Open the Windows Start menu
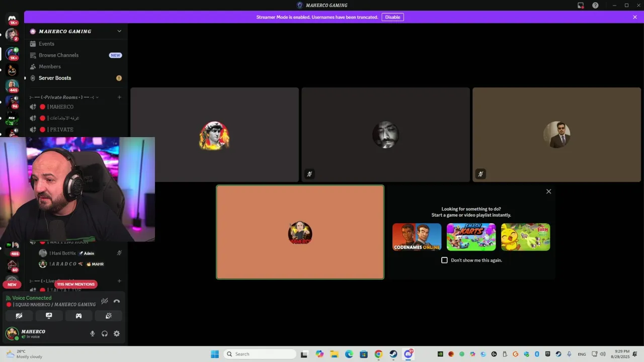The image size is (644, 362). click(x=215, y=354)
